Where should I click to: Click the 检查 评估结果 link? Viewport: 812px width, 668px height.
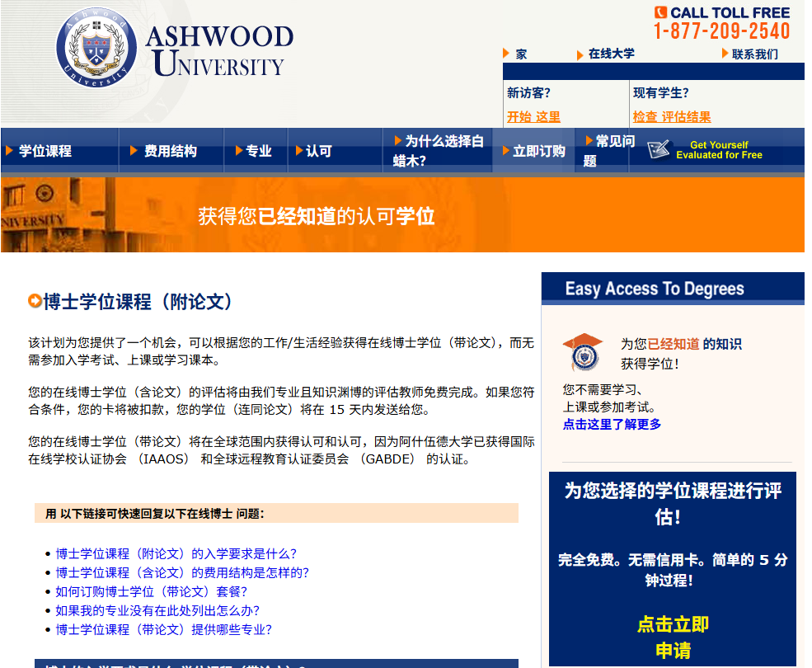point(671,117)
